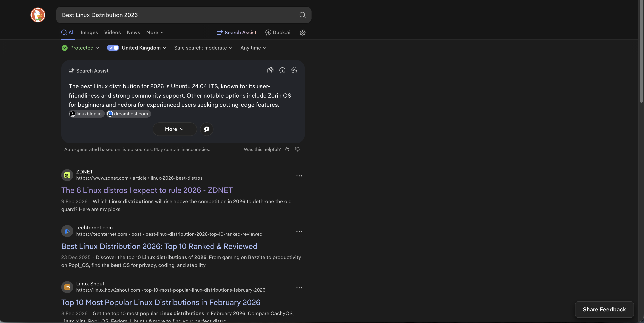Click the page vertical scrollbar

click(x=642, y=51)
